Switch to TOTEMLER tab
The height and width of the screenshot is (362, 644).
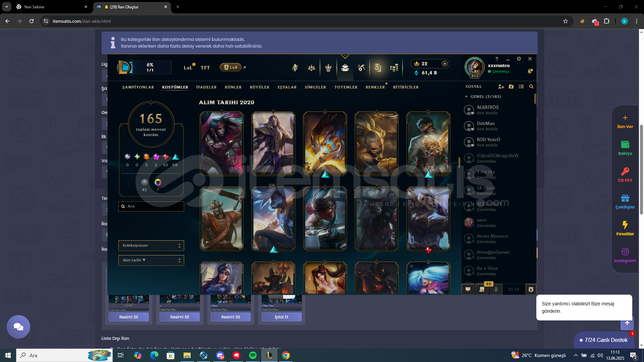click(x=346, y=87)
